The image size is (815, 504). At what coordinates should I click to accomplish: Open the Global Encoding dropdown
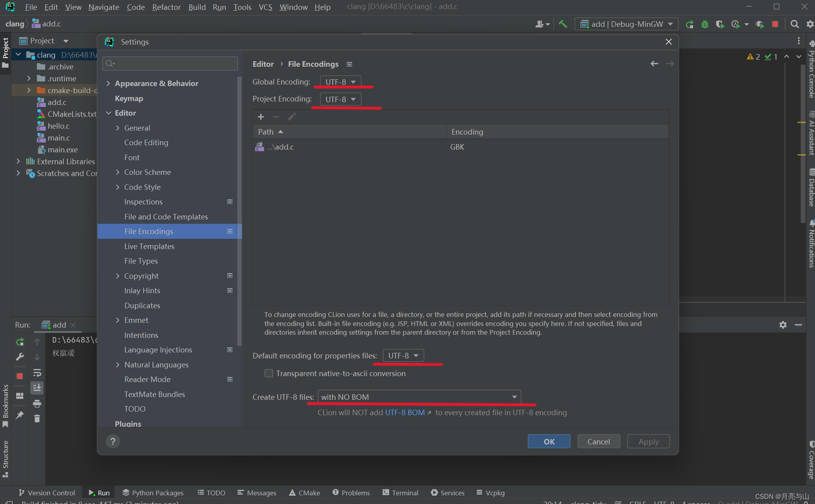tap(340, 82)
